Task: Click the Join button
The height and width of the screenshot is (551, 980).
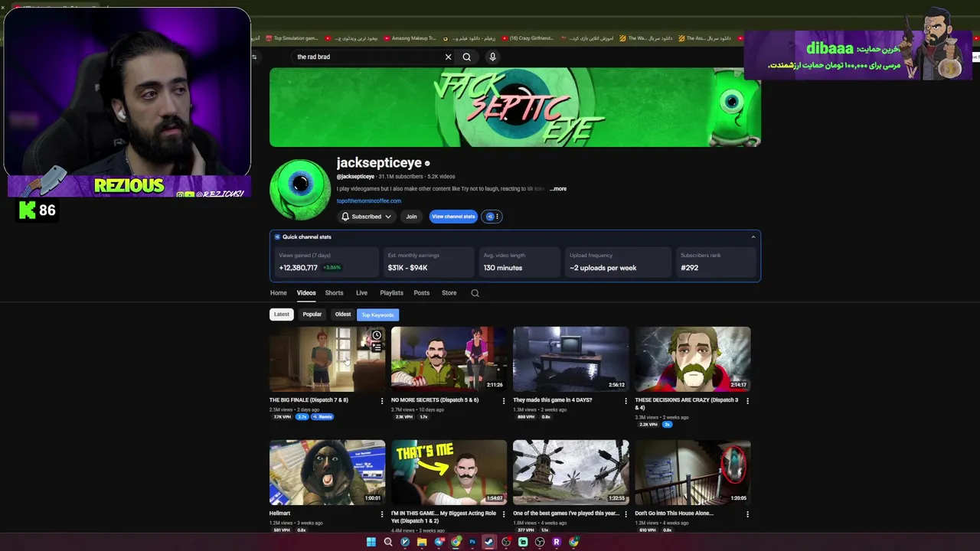Action: pyautogui.click(x=411, y=217)
